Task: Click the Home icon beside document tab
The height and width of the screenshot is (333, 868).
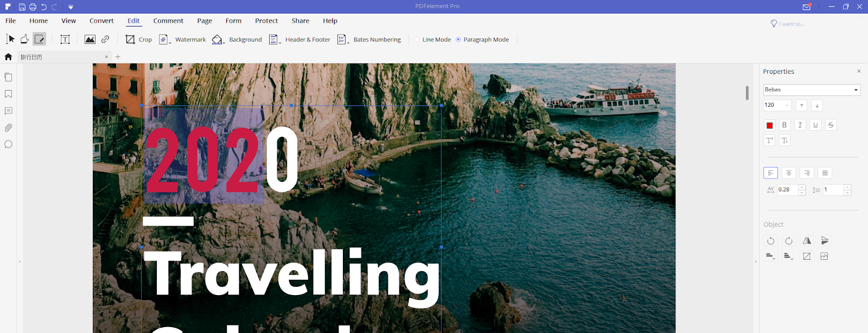Action: pos(8,56)
